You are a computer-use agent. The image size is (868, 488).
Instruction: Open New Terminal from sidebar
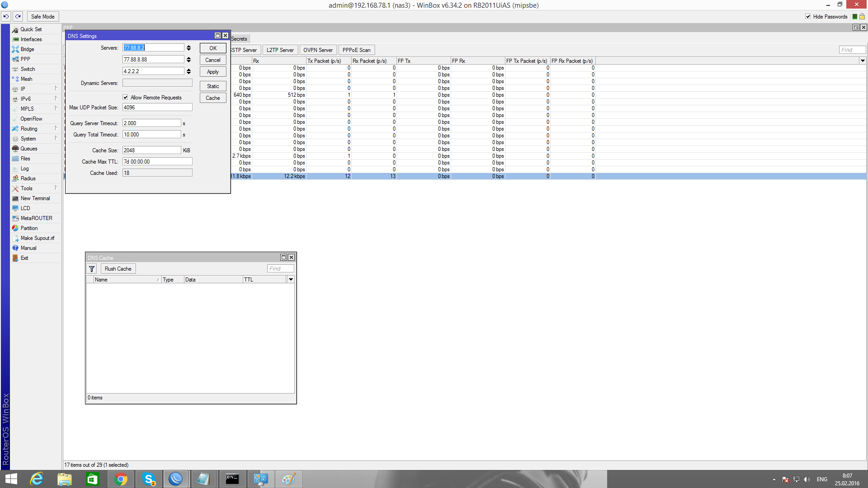point(35,198)
